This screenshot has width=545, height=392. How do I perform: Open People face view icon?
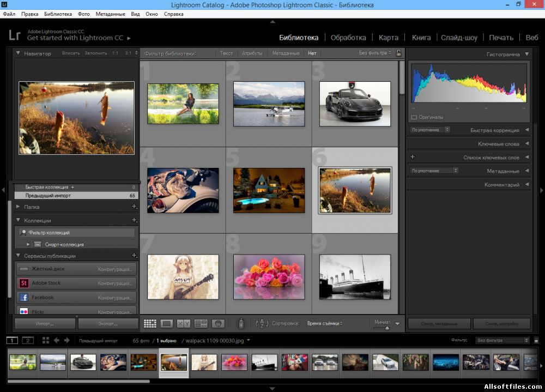[x=218, y=323]
